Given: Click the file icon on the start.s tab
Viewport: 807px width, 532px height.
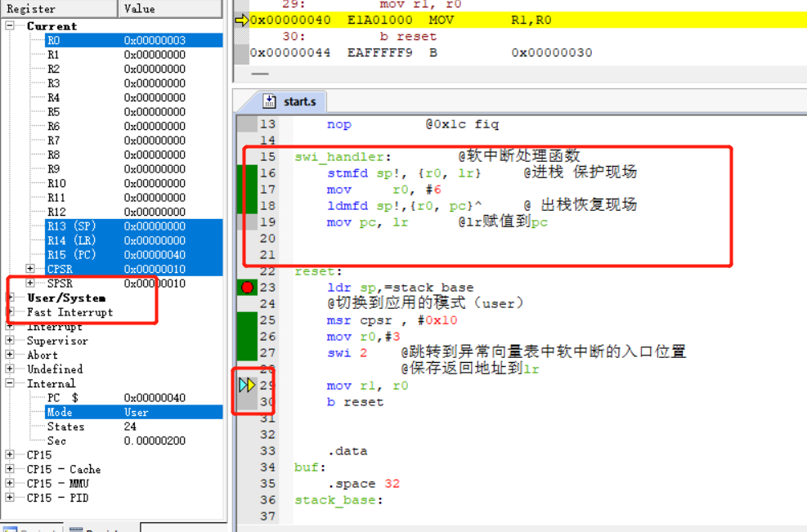Looking at the screenshot, I should pyautogui.click(x=269, y=102).
